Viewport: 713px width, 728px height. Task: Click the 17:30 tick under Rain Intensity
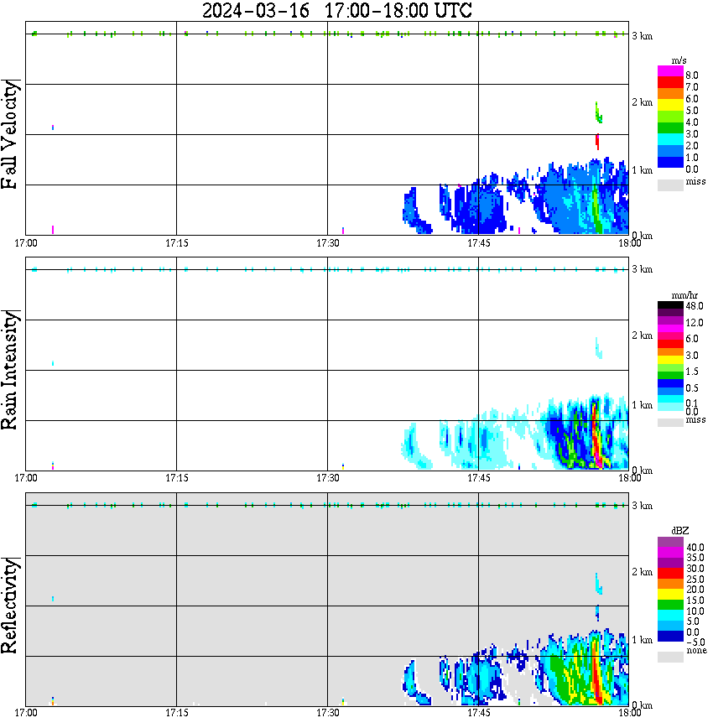[x=327, y=478]
